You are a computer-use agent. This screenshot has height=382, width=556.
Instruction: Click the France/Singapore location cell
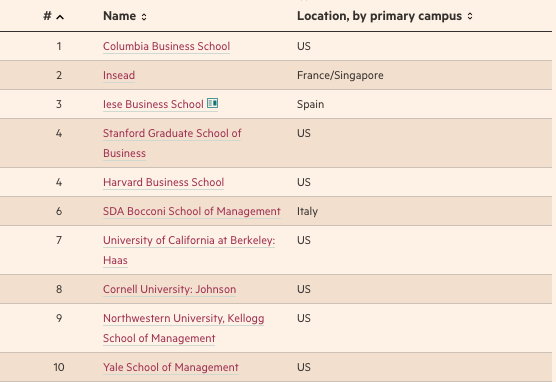click(340, 76)
